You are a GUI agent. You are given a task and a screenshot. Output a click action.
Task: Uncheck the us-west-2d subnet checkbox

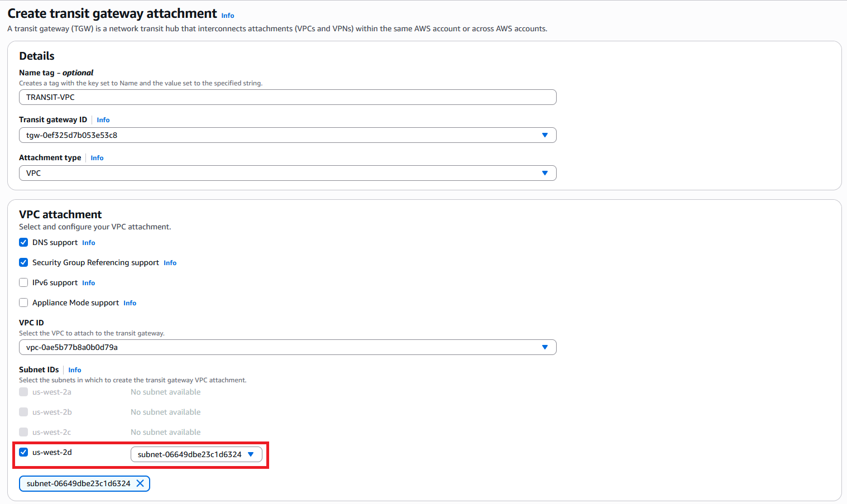23,452
